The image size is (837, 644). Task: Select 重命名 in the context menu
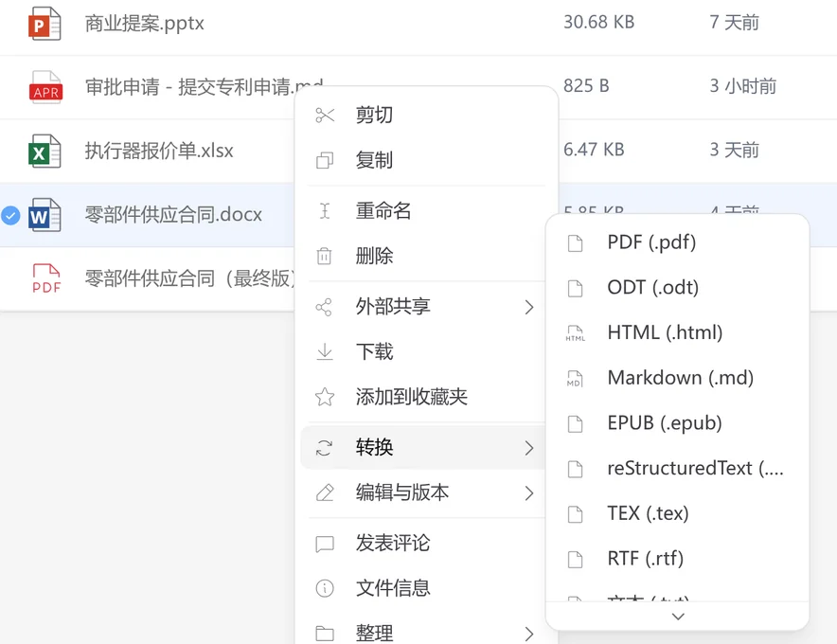point(426,210)
